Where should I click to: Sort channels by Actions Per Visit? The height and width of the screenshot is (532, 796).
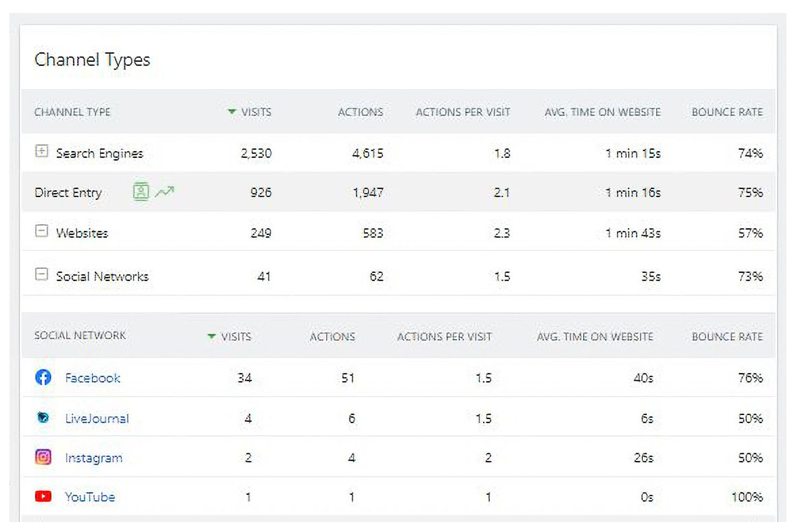(x=463, y=112)
